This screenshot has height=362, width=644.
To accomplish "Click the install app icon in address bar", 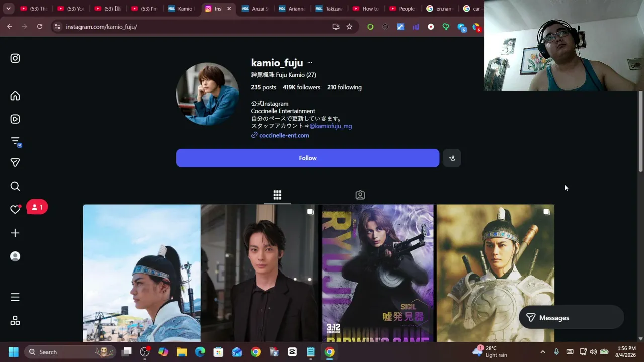I will (336, 27).
